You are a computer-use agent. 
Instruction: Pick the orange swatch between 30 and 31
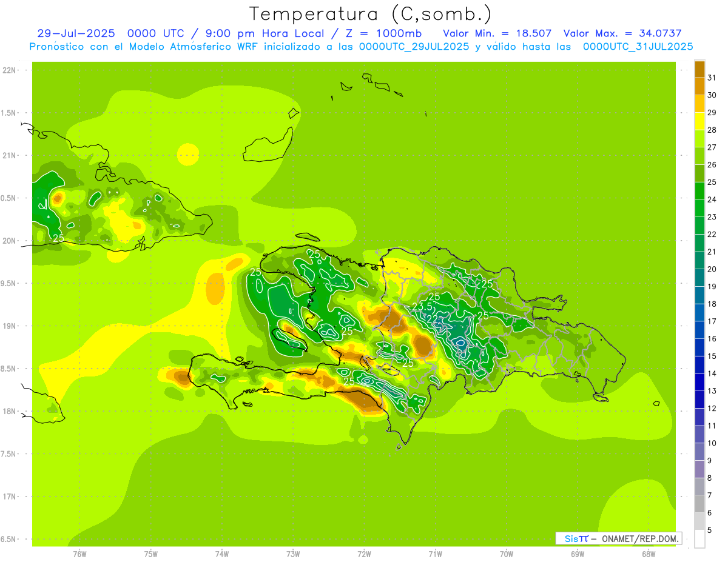point(699,86)
